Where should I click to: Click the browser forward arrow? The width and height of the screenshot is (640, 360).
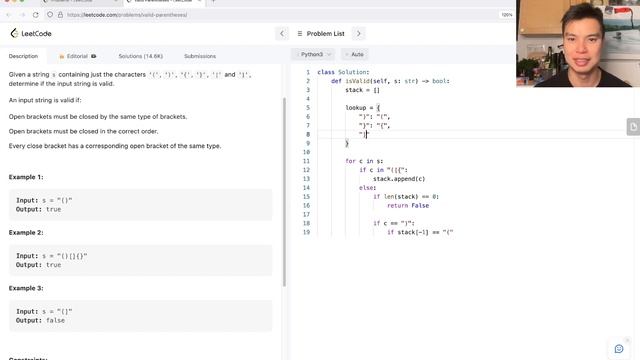pyautogui.click(x=22, y=15)
